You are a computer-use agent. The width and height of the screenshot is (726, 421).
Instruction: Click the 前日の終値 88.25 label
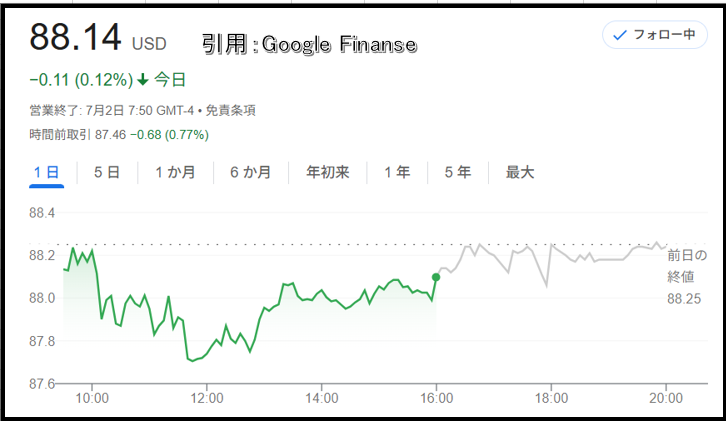click(x=687, y=276)
